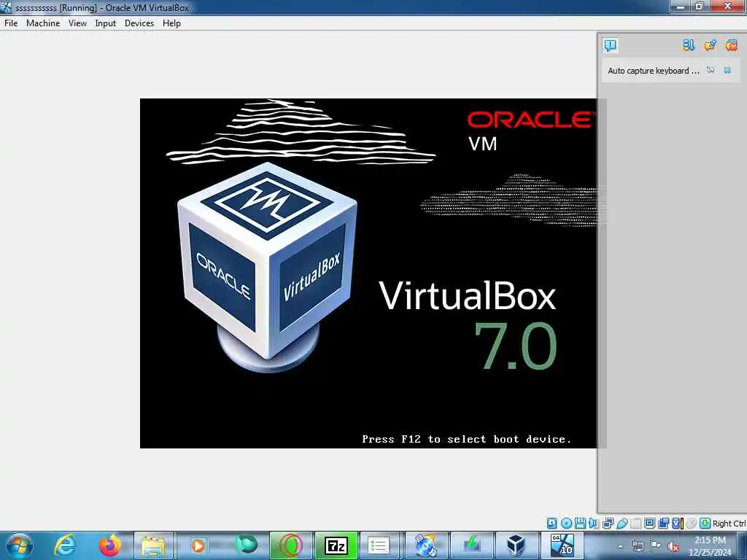Click the checklist application taskbar icon
This screenshot has height=560, width=747.
[379, 545]
